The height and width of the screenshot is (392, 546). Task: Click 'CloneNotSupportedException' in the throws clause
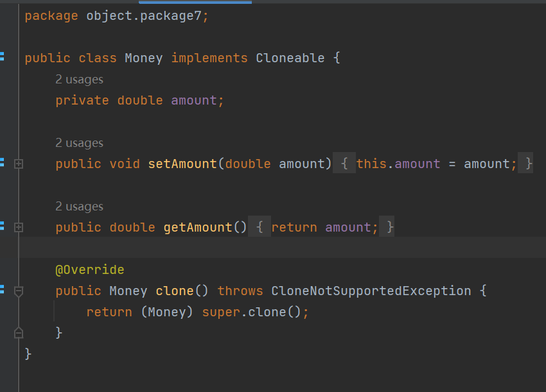[x=371, y=291]
